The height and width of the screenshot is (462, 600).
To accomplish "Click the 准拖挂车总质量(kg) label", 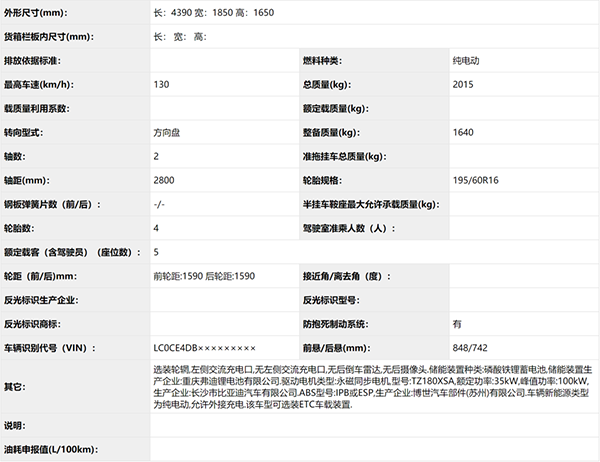I will pyautogui.click(x=344, y=157).
